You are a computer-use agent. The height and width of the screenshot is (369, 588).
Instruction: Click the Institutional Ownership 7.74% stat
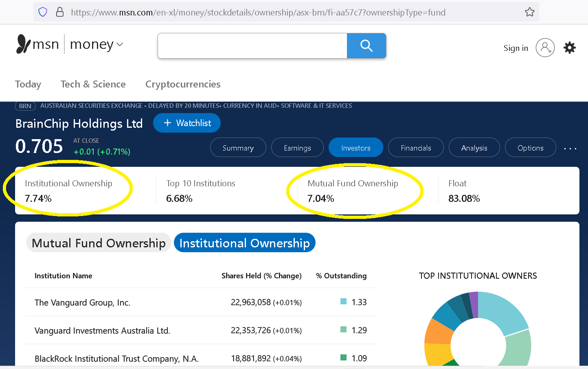point(68,191)
